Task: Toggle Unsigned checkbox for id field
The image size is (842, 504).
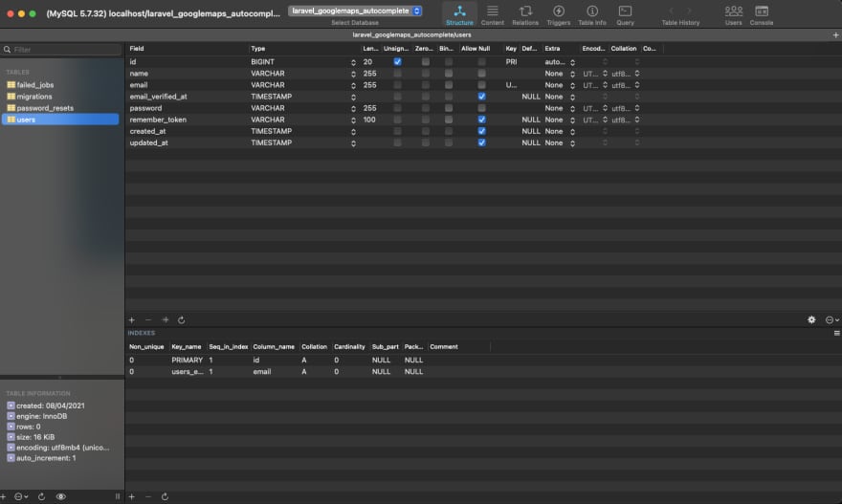Action: coord(397,61)
